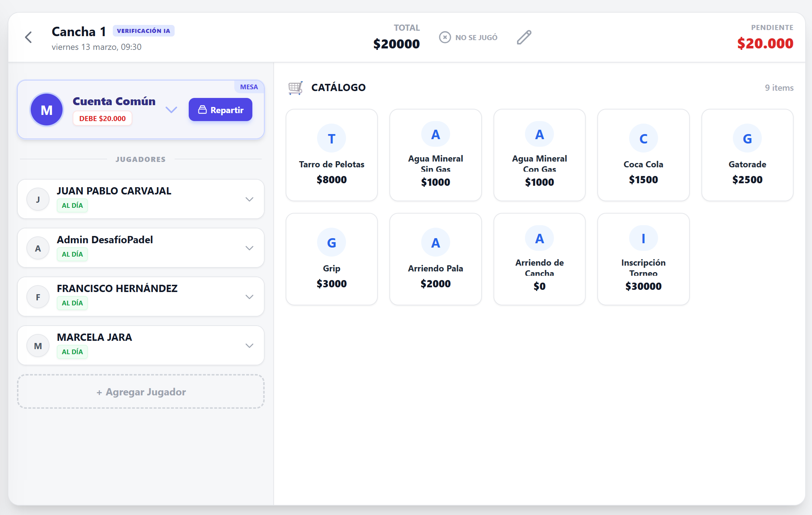Expand Francisco Hernández player details
812x515 pixels.
click(x=249, y=297)
